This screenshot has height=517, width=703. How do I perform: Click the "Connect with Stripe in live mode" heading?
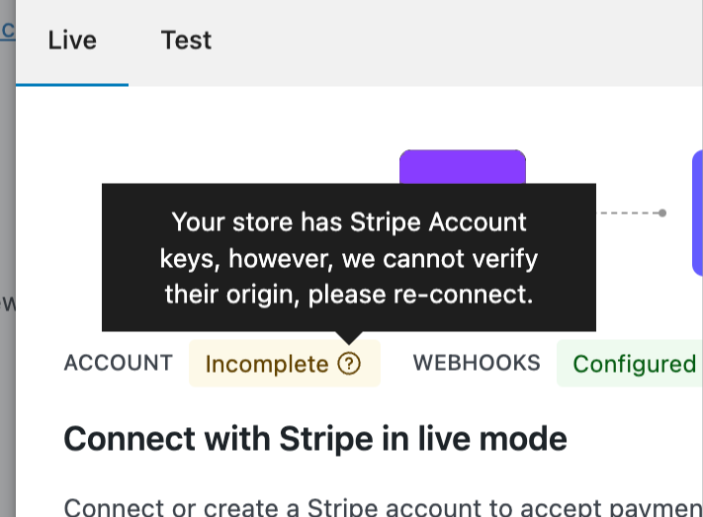tap(315, 438)
